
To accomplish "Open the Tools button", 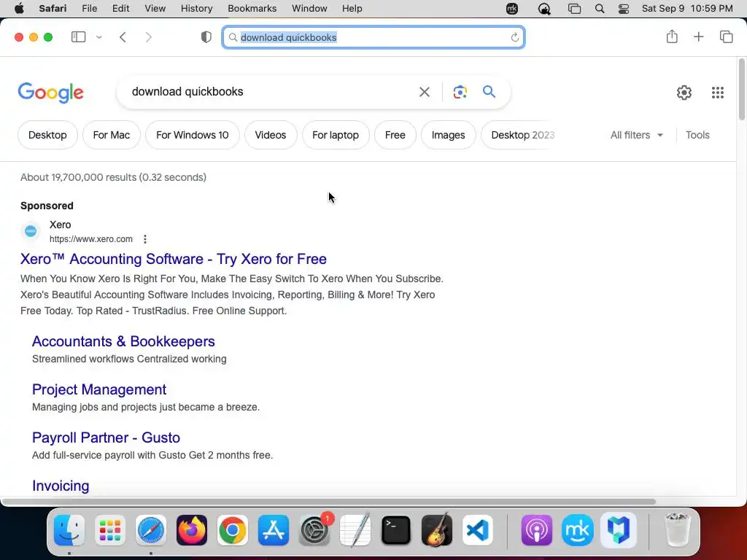I will 697,135.
